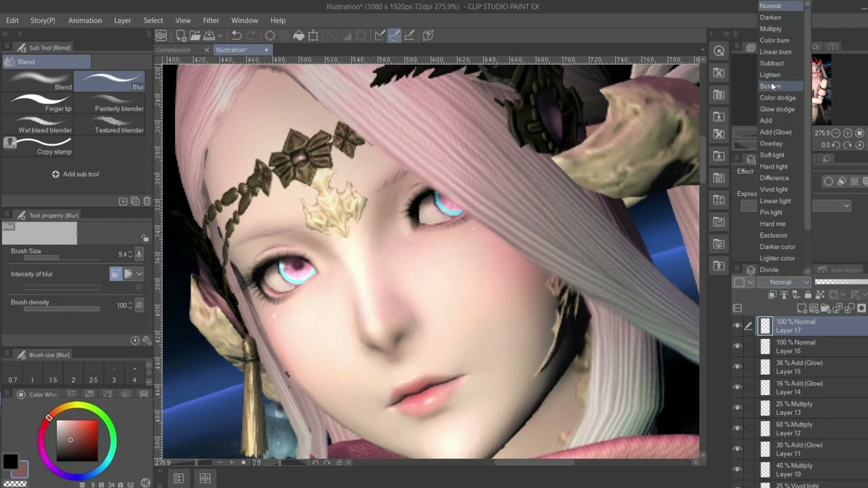Open the layer blending mode dropdown showing Normal
Screen dimensions: 868x488
[x=784, y=282]
